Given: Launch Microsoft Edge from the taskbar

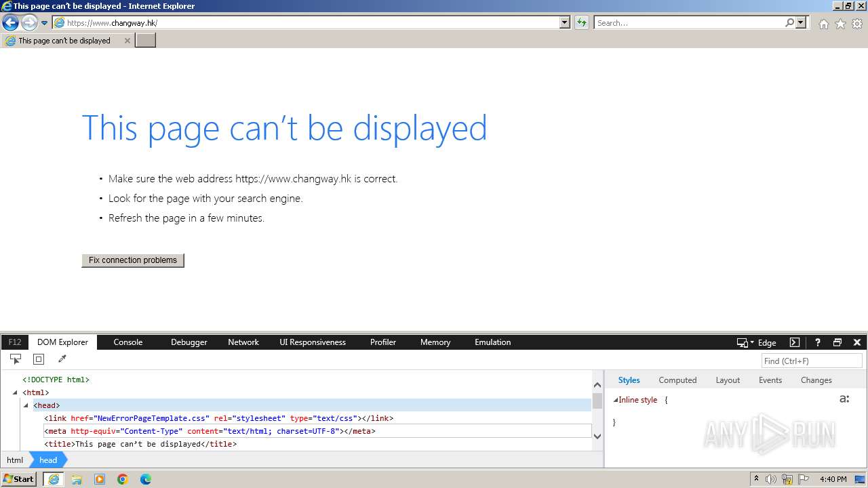Looking at the screenshot, I should tap(146, 479).
